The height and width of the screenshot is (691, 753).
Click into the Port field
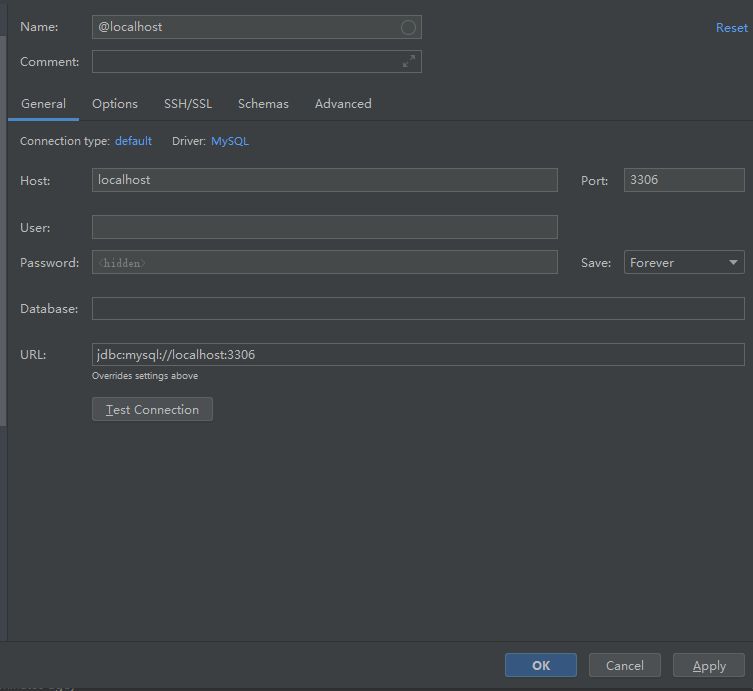[x=684, y=180]
